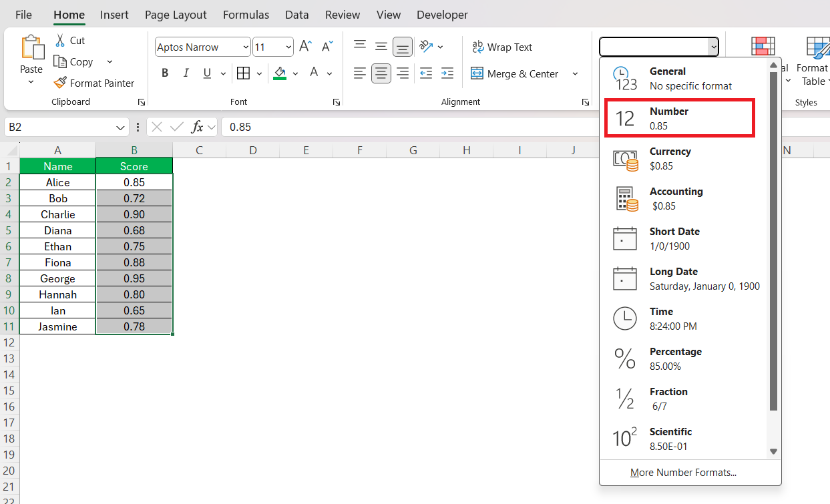Expand the fill color palette arrow
This screenshot has height=504, width=830.
click(295, 73)
